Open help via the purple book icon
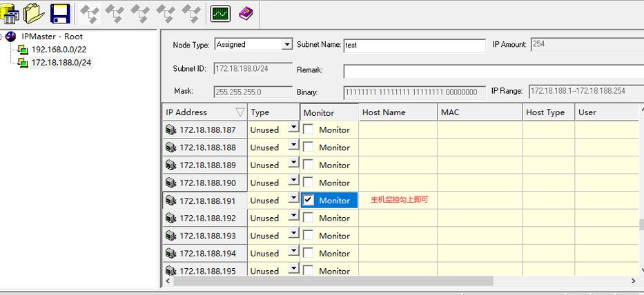The height and width of the screenshot is (295, 644). (246, 14)
